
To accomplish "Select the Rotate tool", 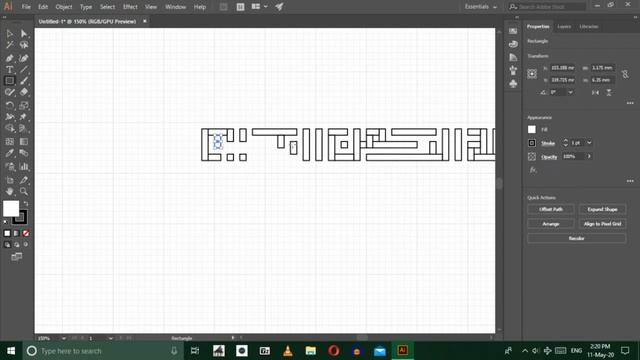I will tap(10, 106).
